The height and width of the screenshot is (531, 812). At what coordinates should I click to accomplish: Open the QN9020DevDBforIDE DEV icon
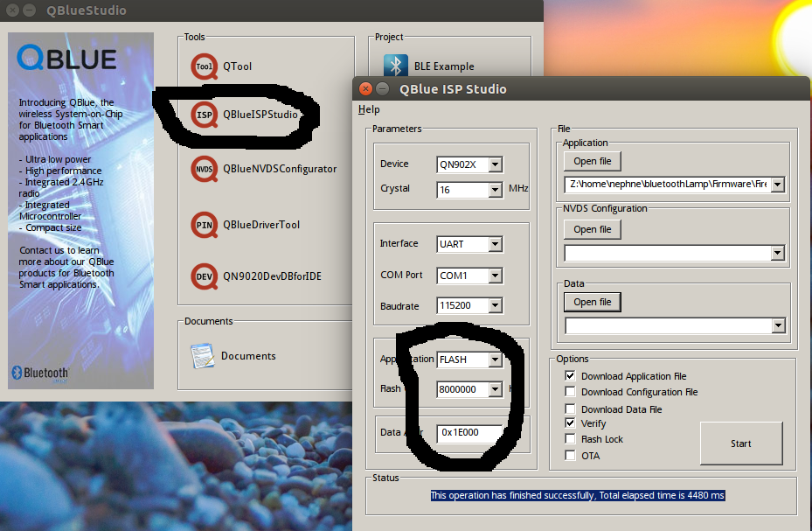[x=204, y=276]
